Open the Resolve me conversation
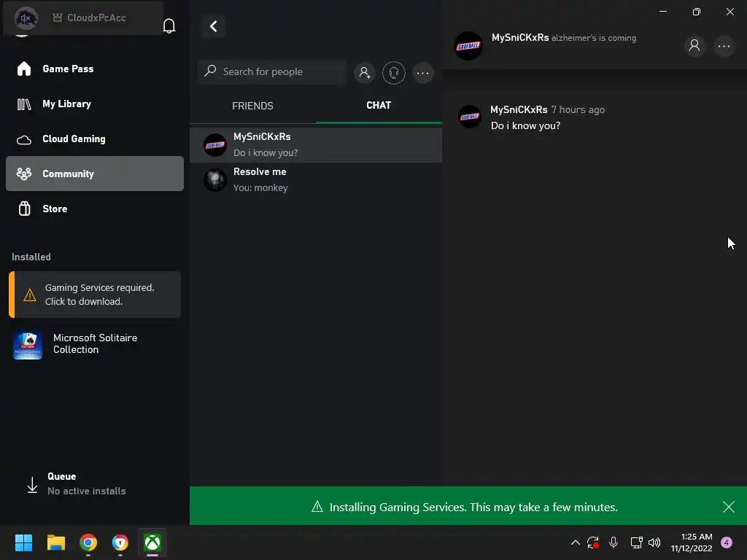The width and height of the screenshot is (747, 560). (x=316, y=179)
